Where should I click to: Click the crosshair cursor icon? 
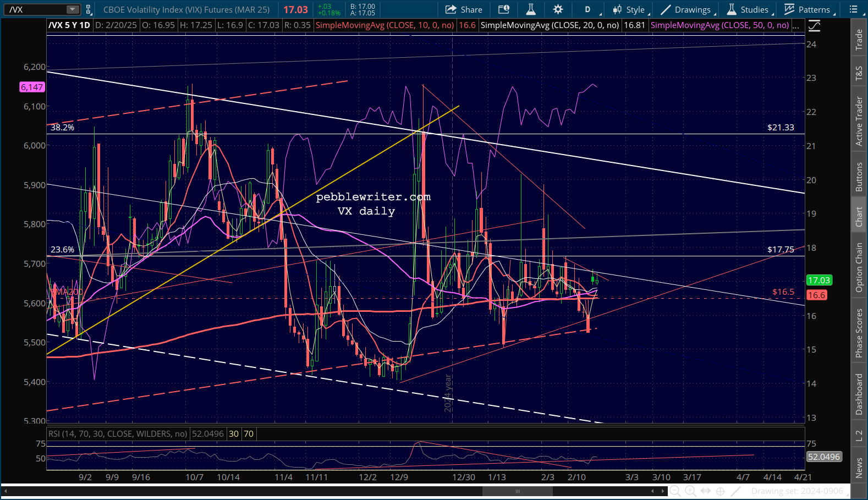720,491
